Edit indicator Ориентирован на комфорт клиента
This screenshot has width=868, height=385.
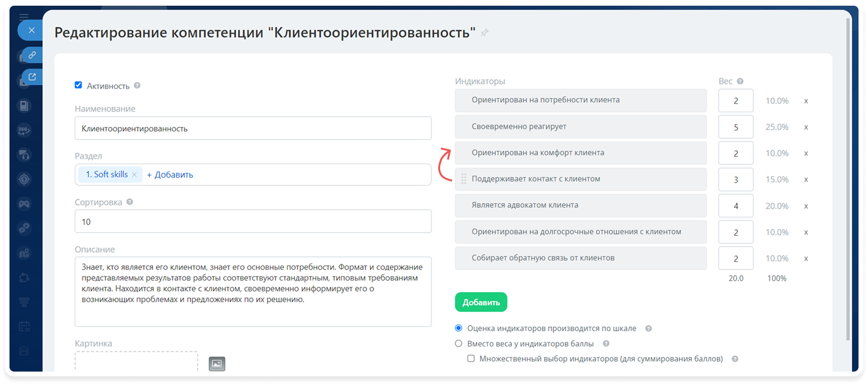(581, 153)
